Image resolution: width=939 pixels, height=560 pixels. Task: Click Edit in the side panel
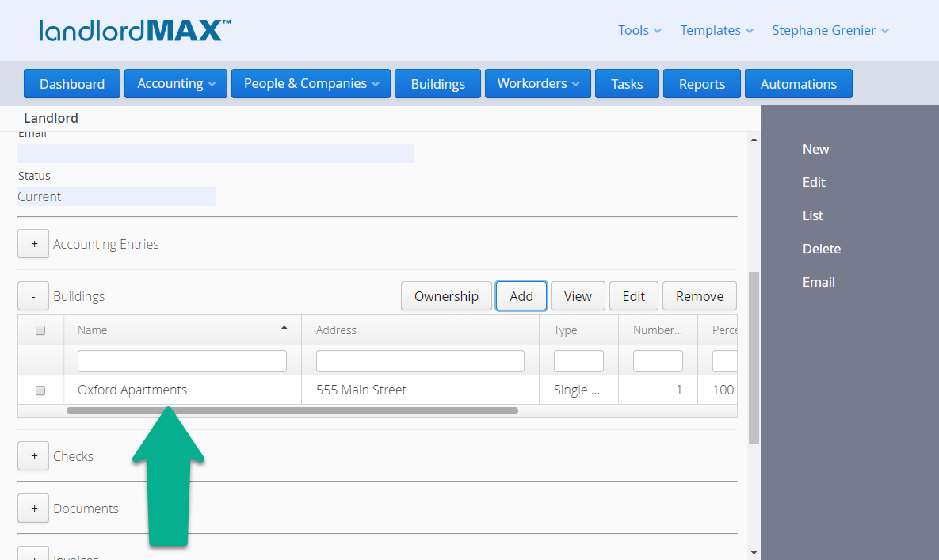click(x=814, y=182)
